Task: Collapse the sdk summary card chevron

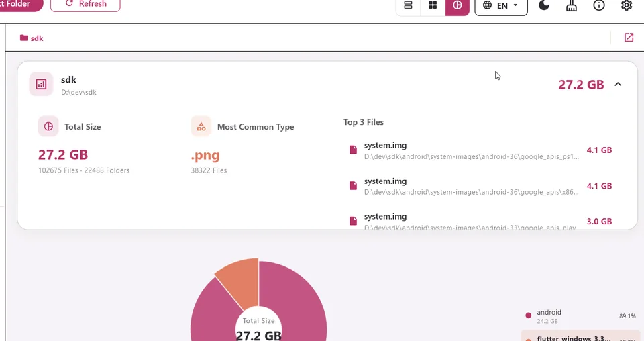Action: (x=618, y=84)
